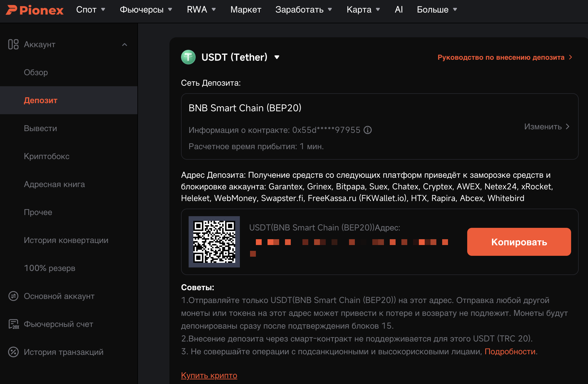Click the Подробности link
The width and height of the screenshot is (588, 384).
pos(510,352)
